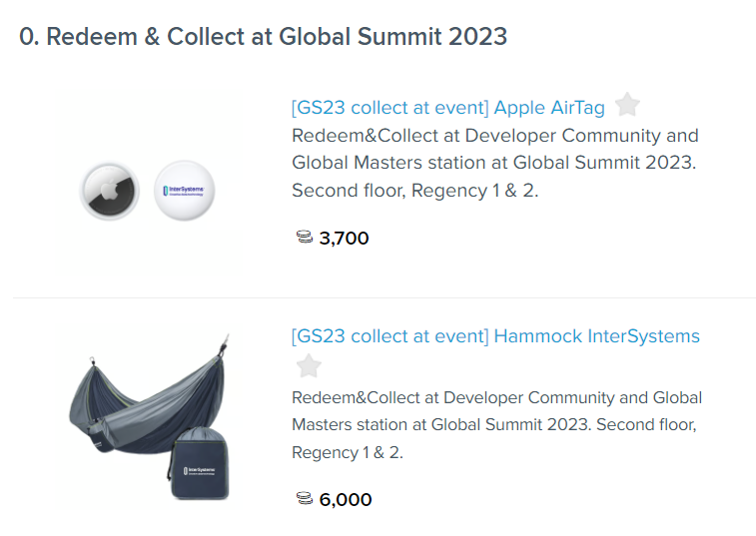Click the Apple logo on the AirTag
This screenshot has height=536, width=756.
110,188
